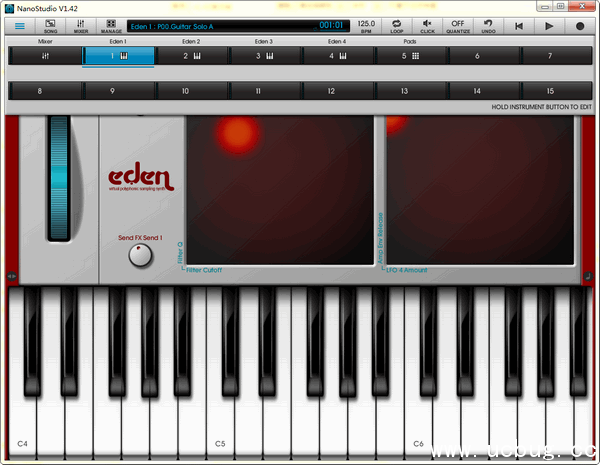Expand the panel using the left edge arrow

[x=12, y=276]
